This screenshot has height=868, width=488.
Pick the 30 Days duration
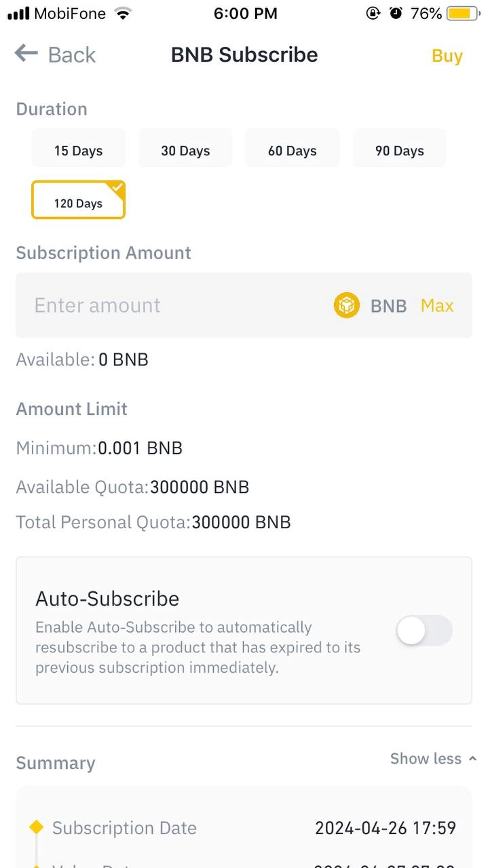[x=185, y=150]
